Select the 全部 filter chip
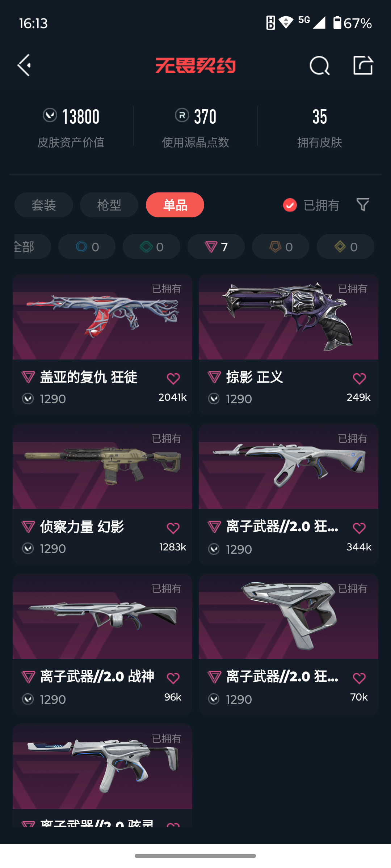Viewport: 391px width, 868px height. (32, 247)
